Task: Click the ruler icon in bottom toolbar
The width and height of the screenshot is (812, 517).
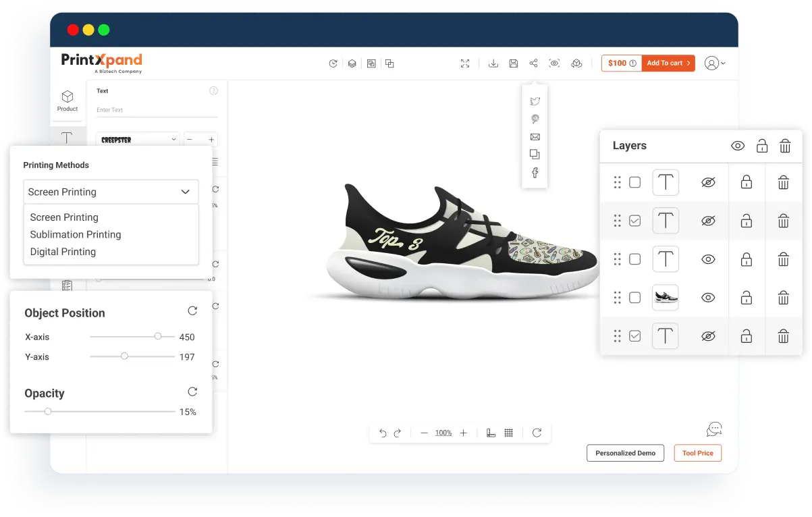Action: click(x=491, y=433)
